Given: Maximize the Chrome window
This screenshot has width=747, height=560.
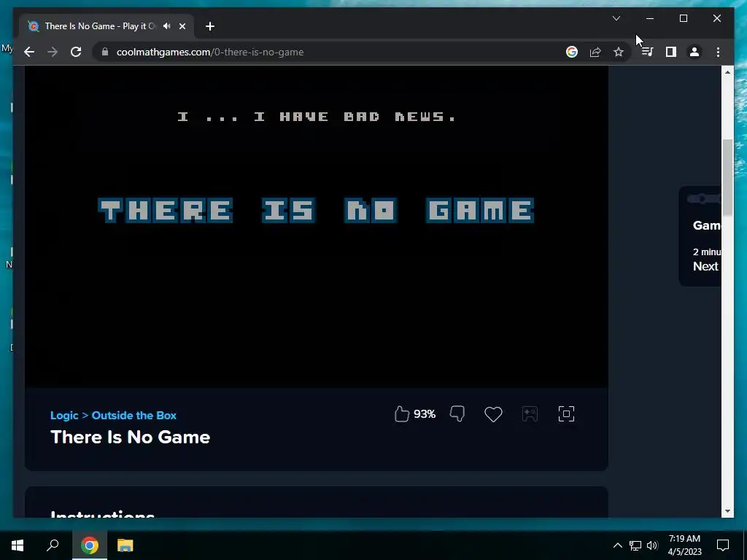Looking at the screenshot, I should pyautogui.click(x=683, y=18).
